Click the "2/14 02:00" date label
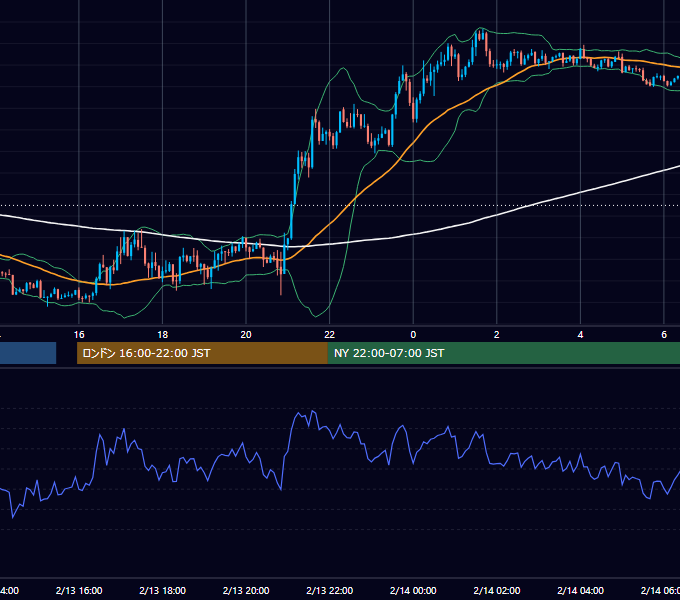Image resolution: width=680 pixels, height=600 pixels. click(x=497, y=590)
